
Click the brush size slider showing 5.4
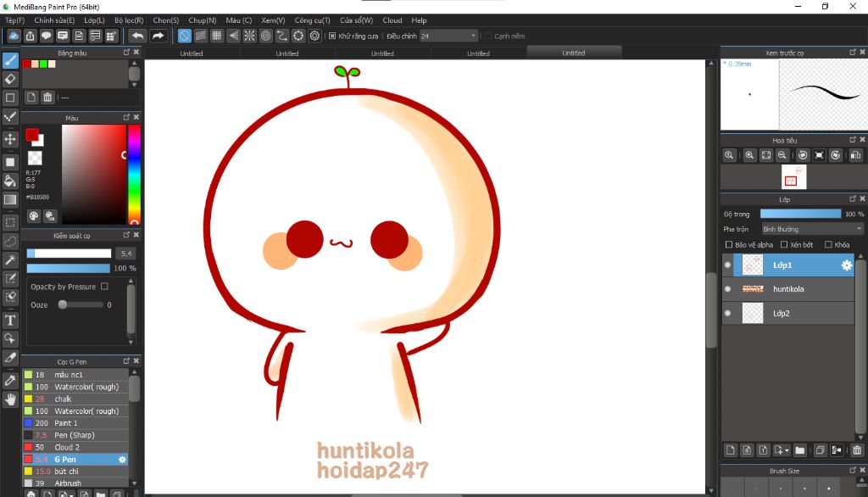pos(70,254)
